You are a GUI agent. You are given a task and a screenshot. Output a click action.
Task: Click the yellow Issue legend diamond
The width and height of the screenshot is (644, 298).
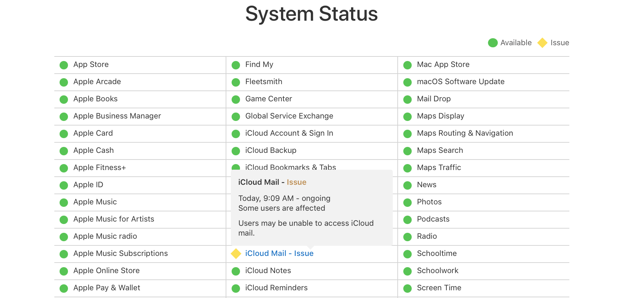pyautogui.click(x=542, y=43)
